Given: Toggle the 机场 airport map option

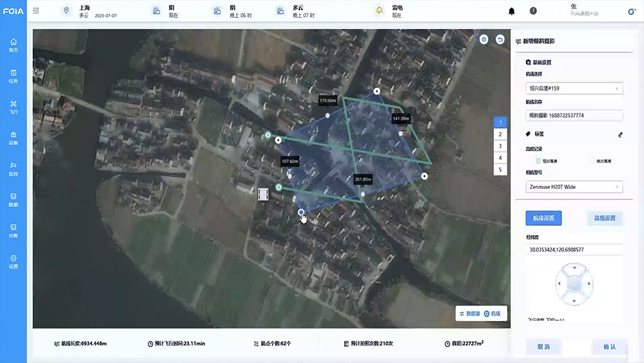Looking at the screenshot, I should point(492,314).
